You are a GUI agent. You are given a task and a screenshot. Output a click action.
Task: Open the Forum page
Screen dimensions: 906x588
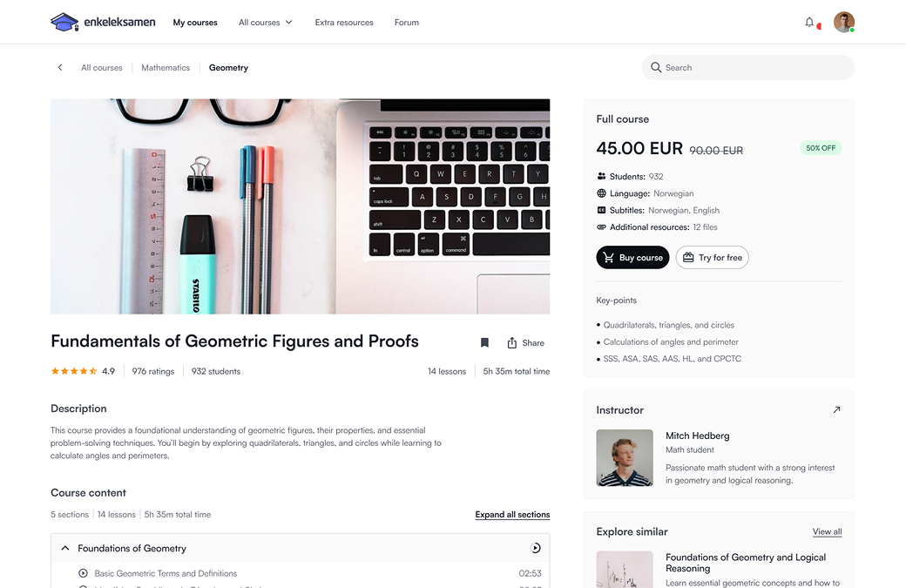click(x=407, y=23)
